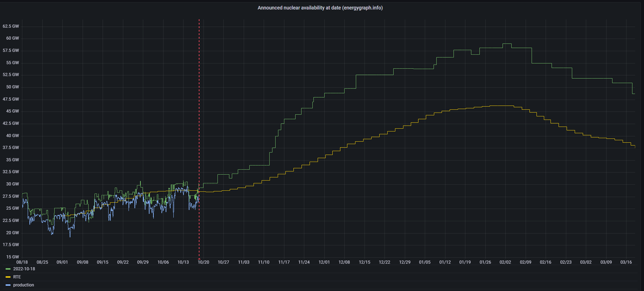Click the 20 GW y-axis label
Image resolution: width=644 pixels, height=291 pixels.
pos(13,233)
